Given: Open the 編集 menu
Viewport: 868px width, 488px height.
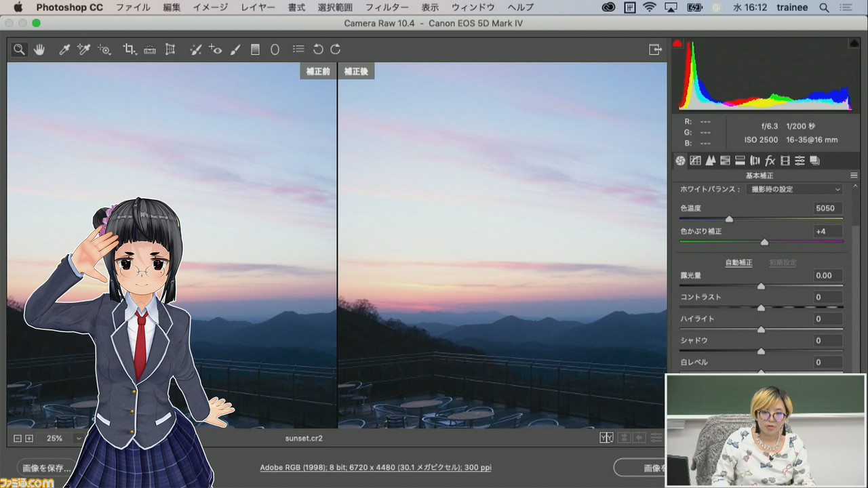Looking at the screenshot, I should [172, 7].
